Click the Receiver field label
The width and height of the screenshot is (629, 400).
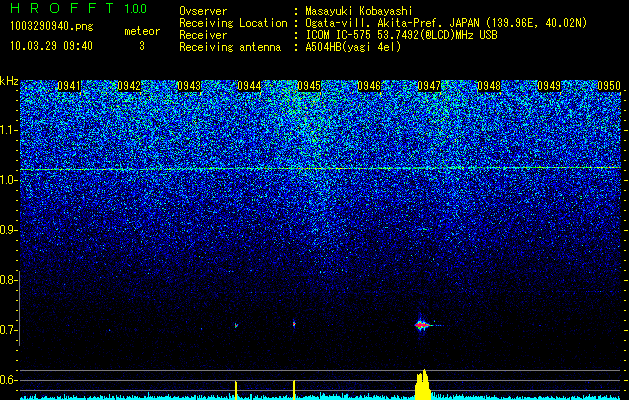tap(203, 35)
